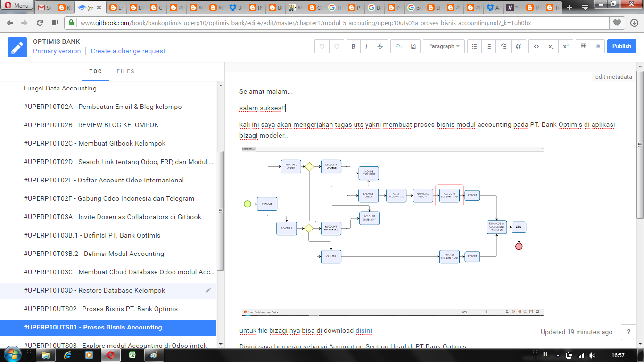Open the 'disini' download link
The image size is (644, 362).
363,331
